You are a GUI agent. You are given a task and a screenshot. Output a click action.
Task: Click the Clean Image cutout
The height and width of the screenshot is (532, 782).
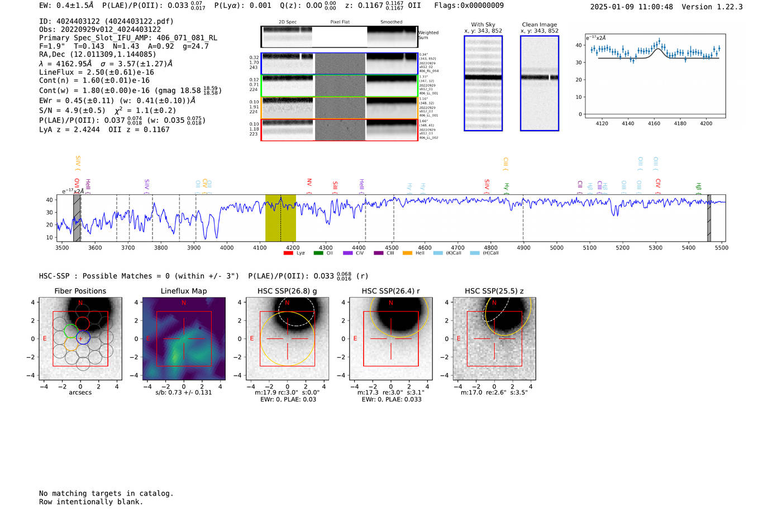tap(540, 83)
